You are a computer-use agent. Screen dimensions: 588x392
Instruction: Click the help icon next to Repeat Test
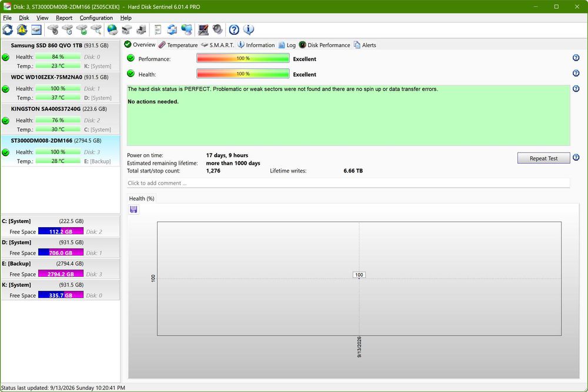576,158
